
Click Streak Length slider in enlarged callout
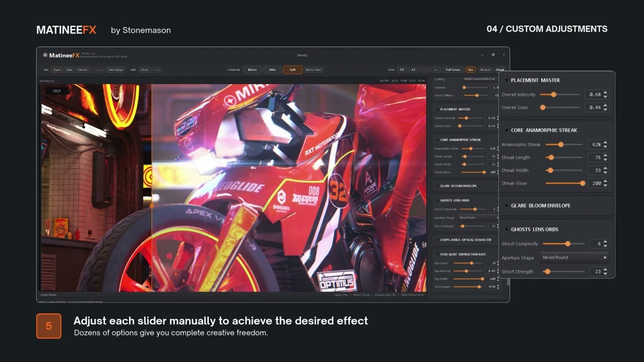[564, 157]
